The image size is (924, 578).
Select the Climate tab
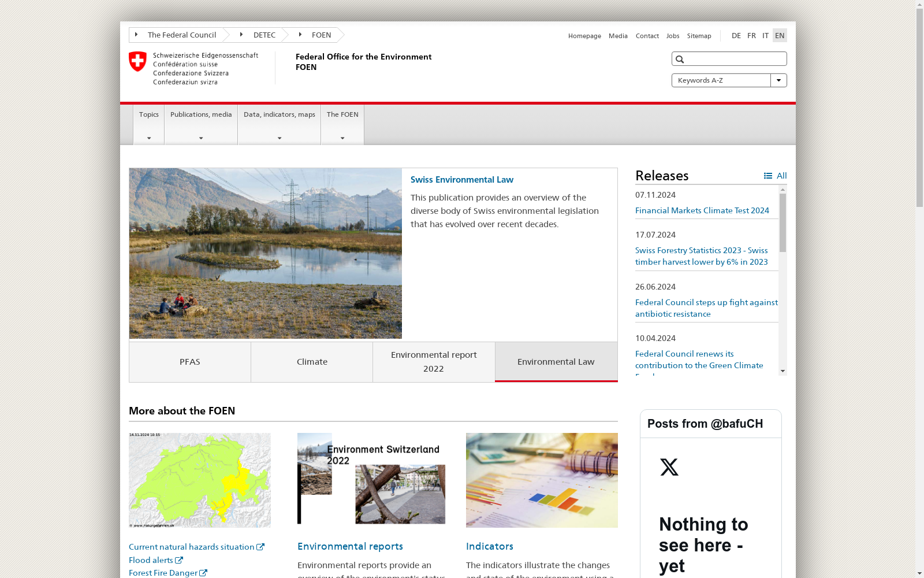[312, 362]
